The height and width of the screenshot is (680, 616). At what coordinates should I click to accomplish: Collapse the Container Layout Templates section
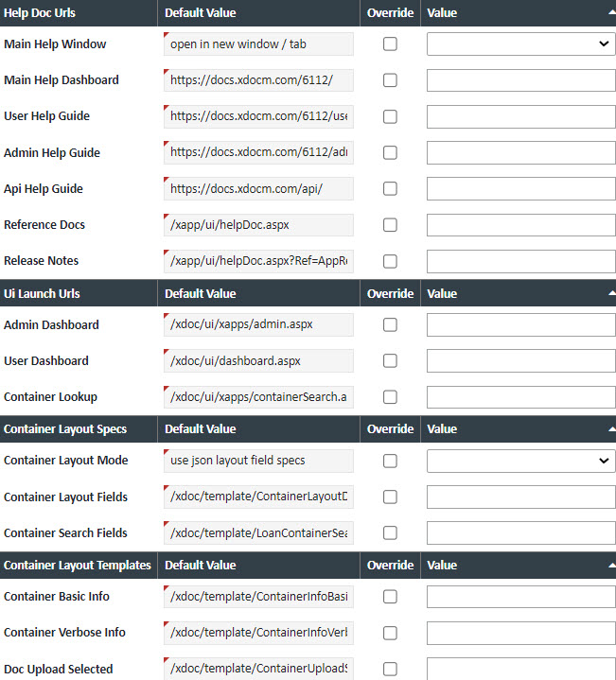610,566
